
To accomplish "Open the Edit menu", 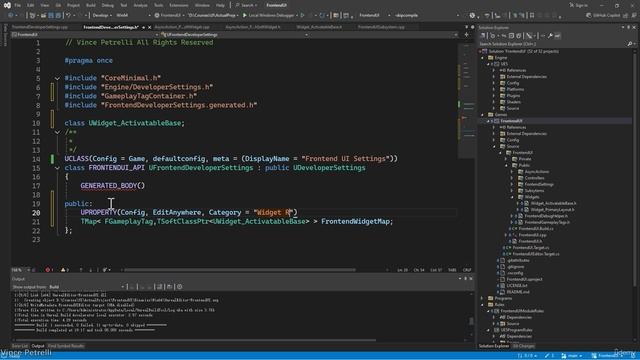I will tap(31, 5).
